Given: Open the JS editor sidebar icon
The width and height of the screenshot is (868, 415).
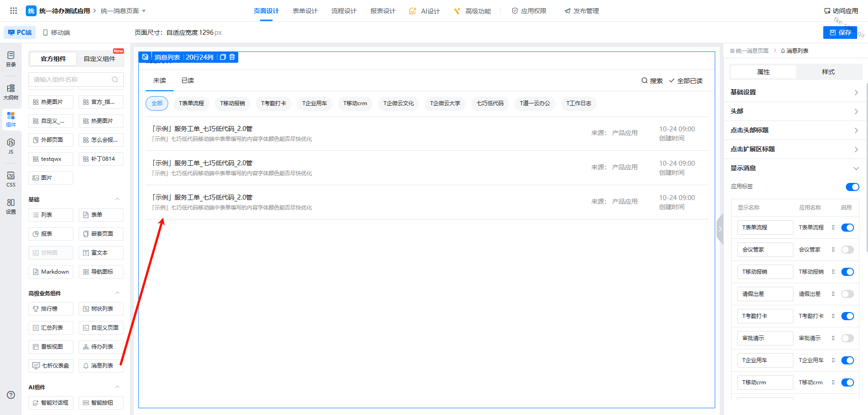Looking at the screenshot, I should [x=11, y=146].
